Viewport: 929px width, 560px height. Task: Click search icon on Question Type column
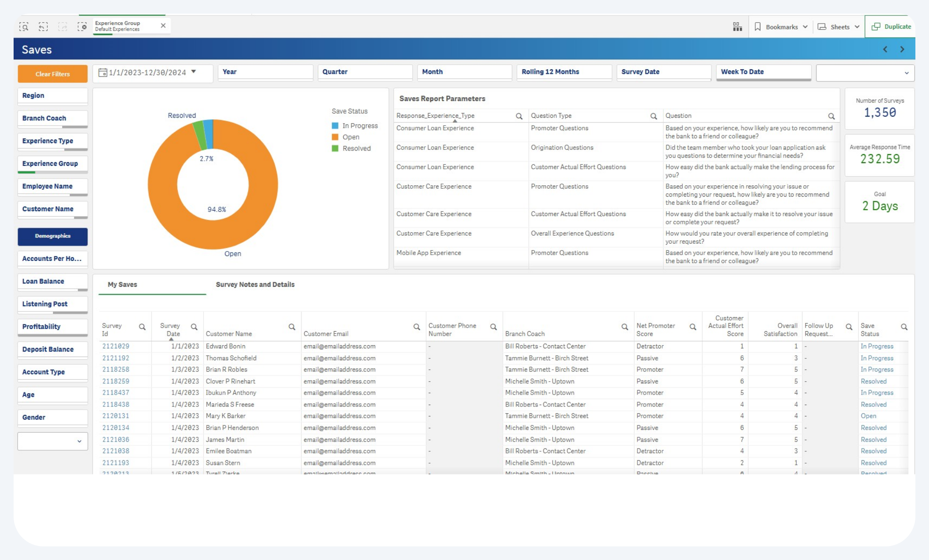tap(653, 116)
